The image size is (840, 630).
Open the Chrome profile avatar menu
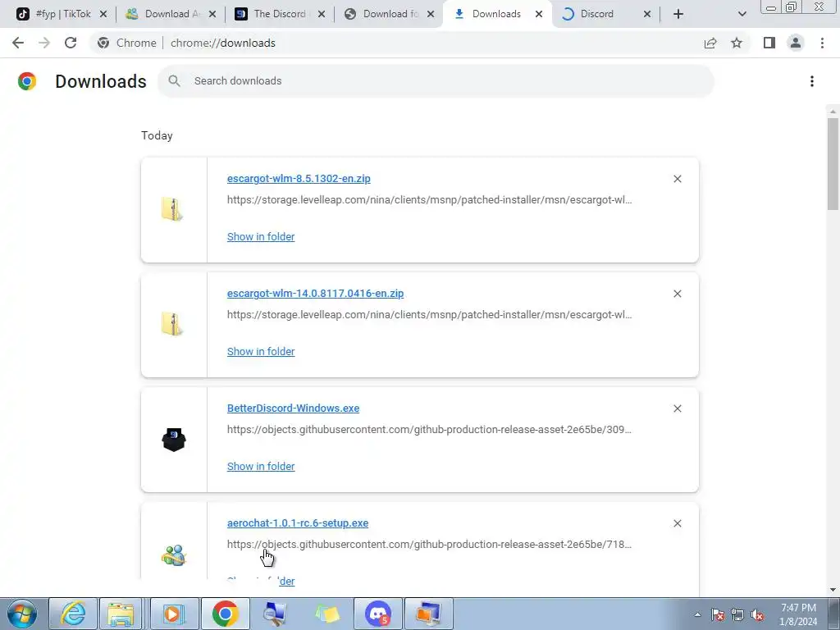click(x=796, y=43)
